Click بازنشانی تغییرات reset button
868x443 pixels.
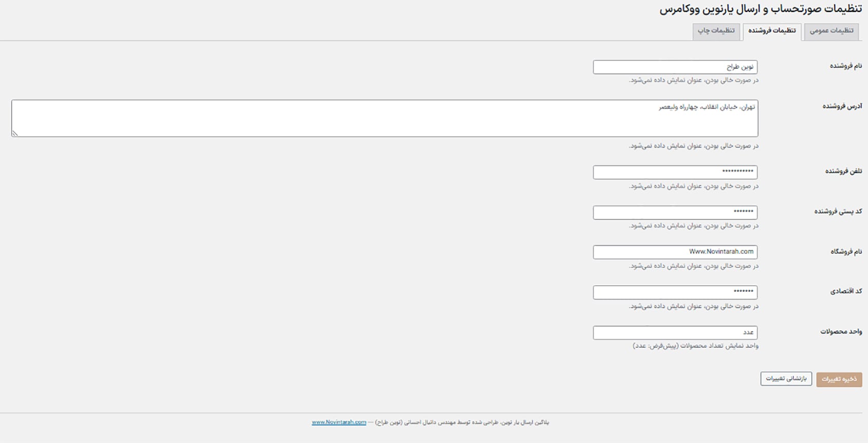click(786, 379)
